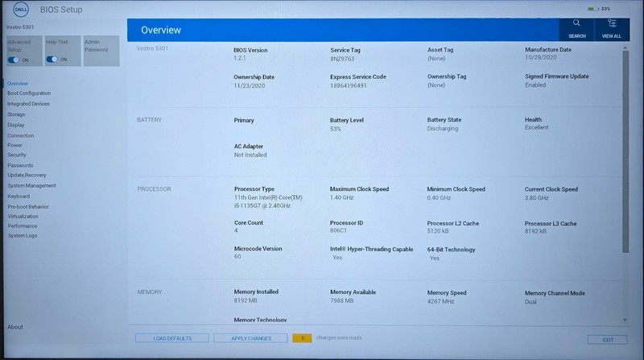Image resolution: width=644 pixels, height=360 pixels.
Task: Click the Dell logo icon
Action: [21, 10]
